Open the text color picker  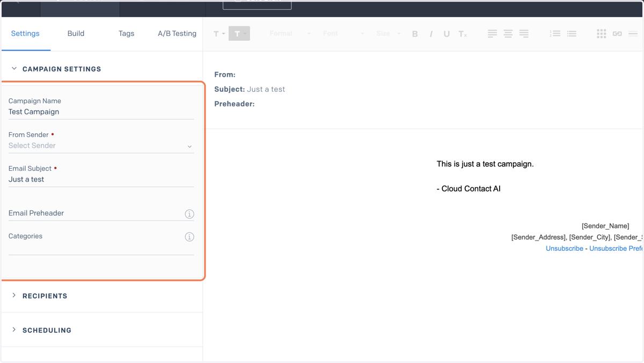(x=219, y=33)
